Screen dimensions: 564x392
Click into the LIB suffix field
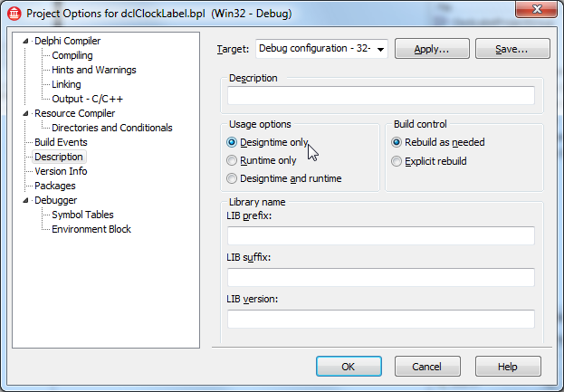click(381, 277)
